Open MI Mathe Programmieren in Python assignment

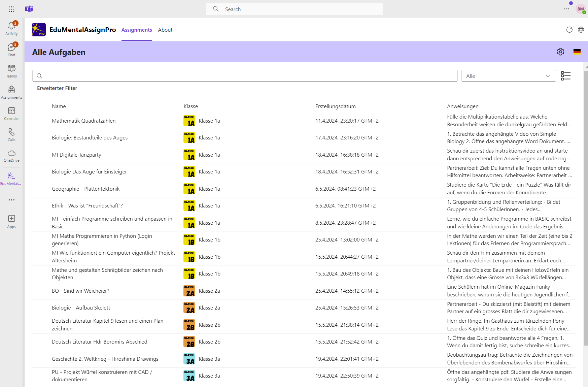click(x=102, y=239)
